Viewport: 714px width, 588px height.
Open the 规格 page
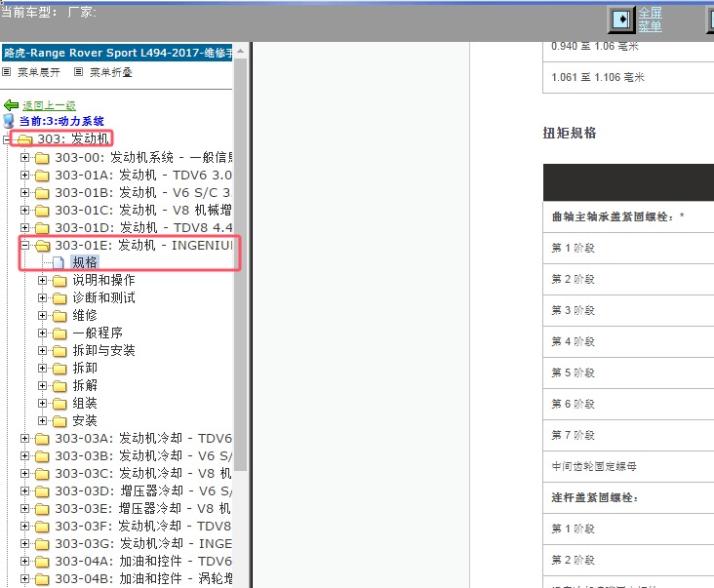click(x=85, y=262)
